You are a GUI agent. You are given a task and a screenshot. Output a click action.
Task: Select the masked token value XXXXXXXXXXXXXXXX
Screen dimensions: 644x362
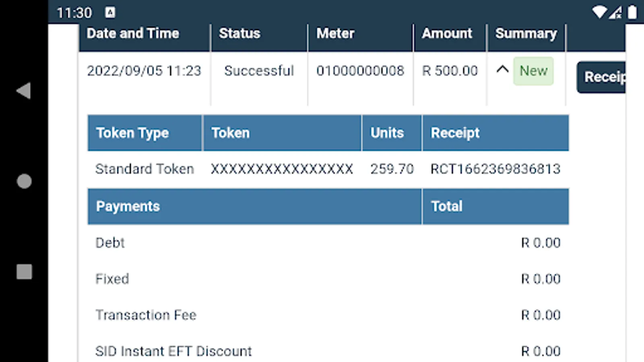click(282, 169)
